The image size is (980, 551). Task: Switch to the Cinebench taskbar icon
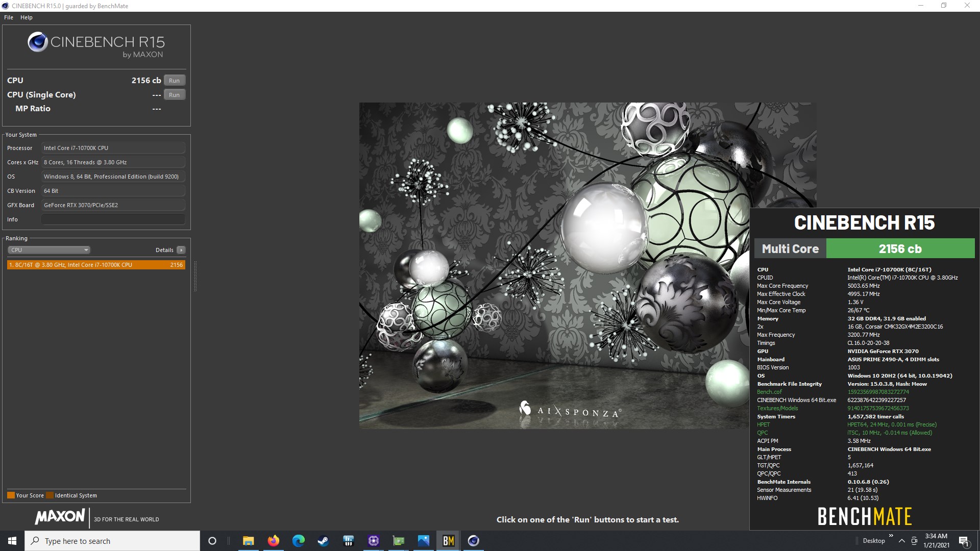click(x=474, y=541)
